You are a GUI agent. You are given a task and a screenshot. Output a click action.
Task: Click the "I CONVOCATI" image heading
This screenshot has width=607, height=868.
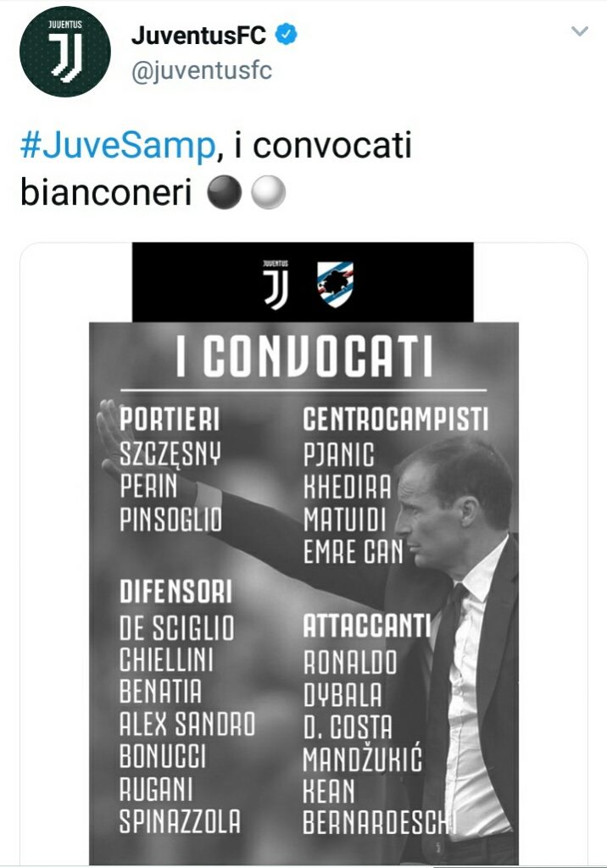tap(303, 359)
